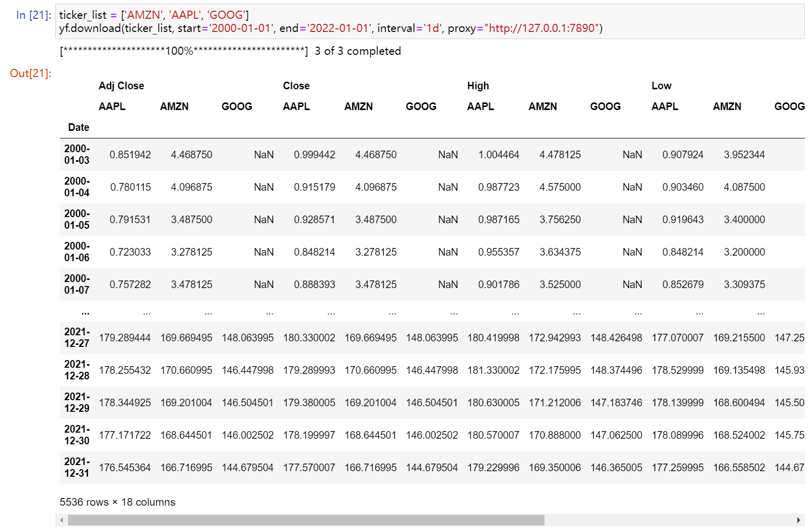Click the value 180.330002
This screenshot has height=530, width=812.
click(309, 338)
